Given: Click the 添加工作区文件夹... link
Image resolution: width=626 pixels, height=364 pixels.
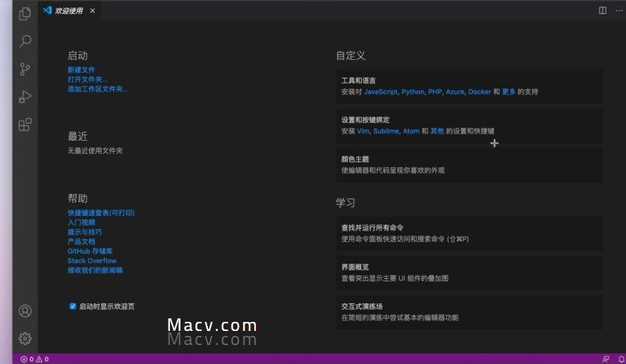Looking at the screenshot, I should [x=98, y=89].
